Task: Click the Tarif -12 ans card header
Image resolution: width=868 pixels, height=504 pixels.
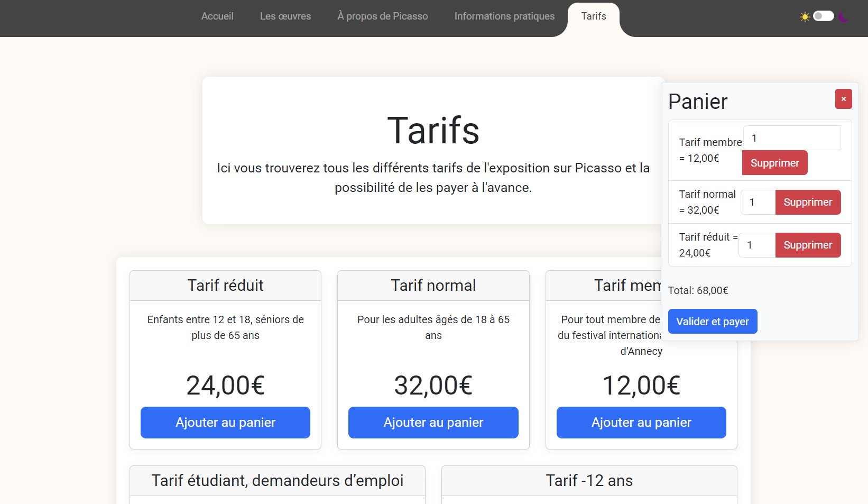Action: [x=589, y=481]
